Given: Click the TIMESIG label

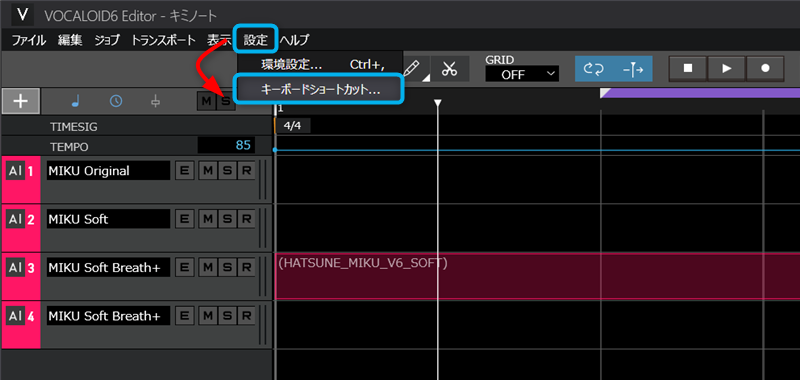Looking at the screenshot, I should click(73, 127).
